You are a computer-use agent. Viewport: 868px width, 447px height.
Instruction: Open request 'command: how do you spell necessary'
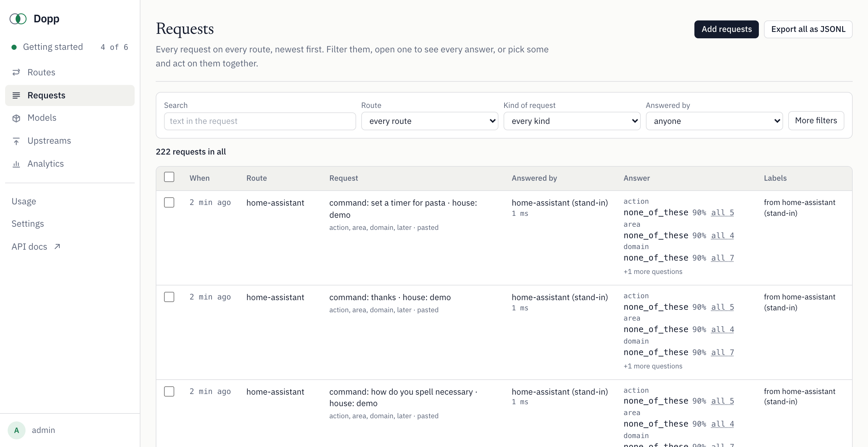point(403,398)
